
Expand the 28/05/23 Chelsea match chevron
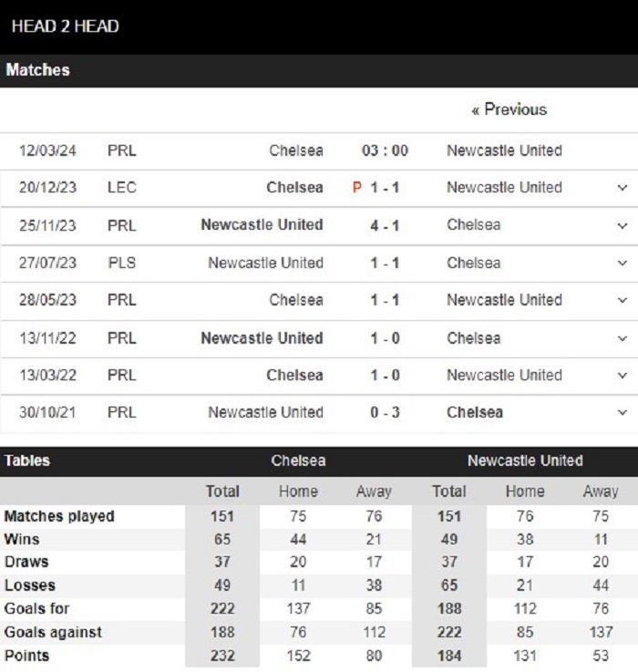[x=623, y=300]
